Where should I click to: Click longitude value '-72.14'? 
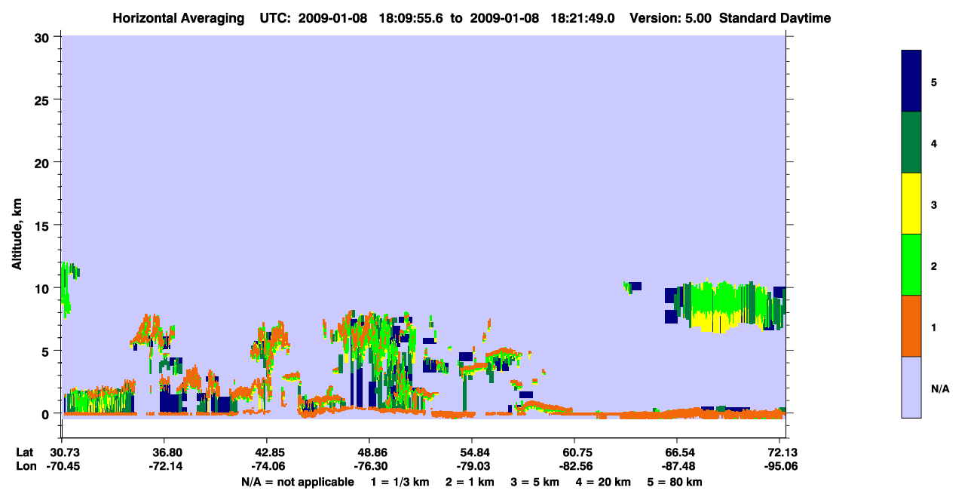(164, 466)
